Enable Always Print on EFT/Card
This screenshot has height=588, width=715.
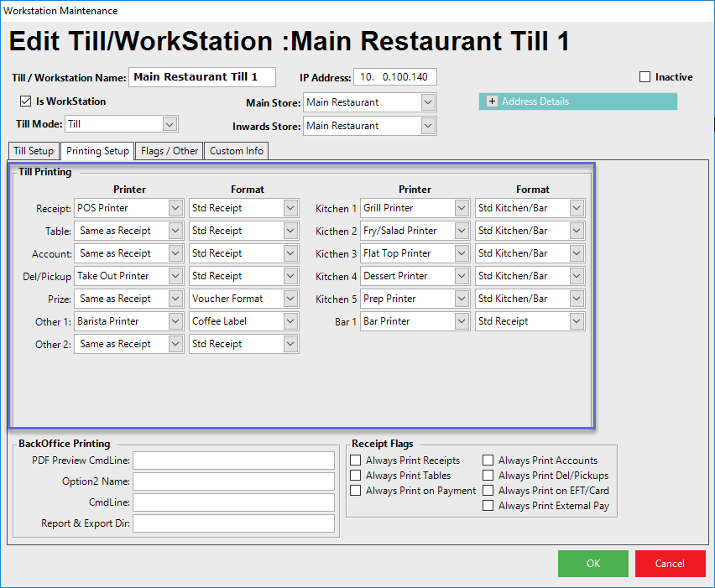(488, 491)
